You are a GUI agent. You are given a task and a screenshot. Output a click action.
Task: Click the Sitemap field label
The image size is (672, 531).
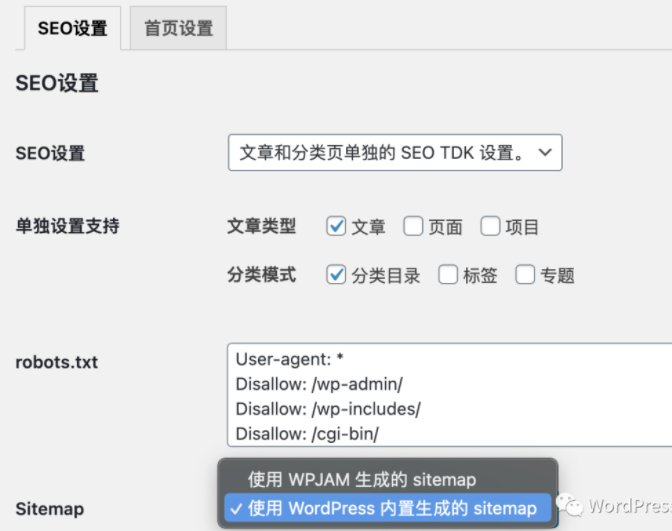[x=50, y=508]
